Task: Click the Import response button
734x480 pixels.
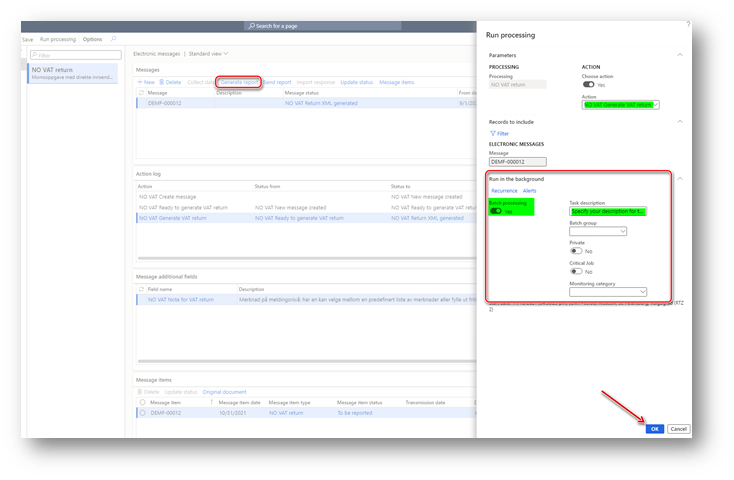Action: (x=316, y=82)
